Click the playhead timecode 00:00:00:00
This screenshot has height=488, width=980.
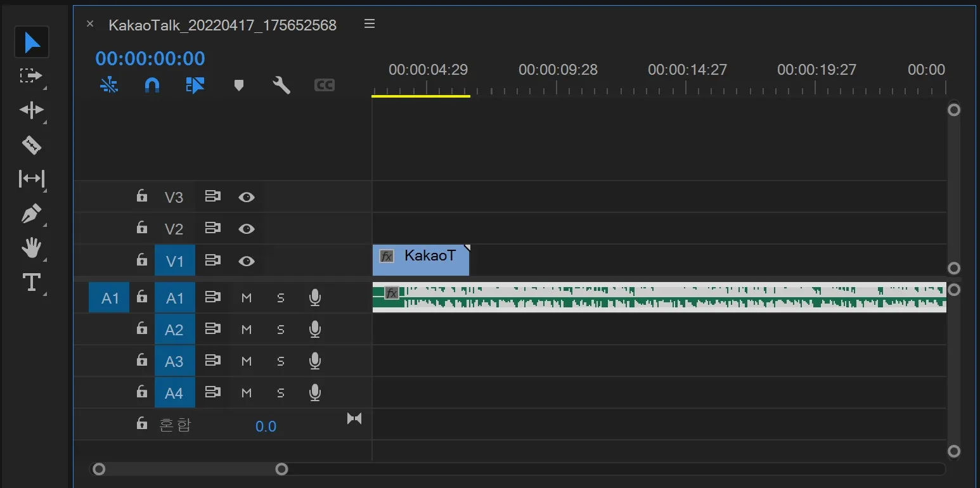click(150, 58)
